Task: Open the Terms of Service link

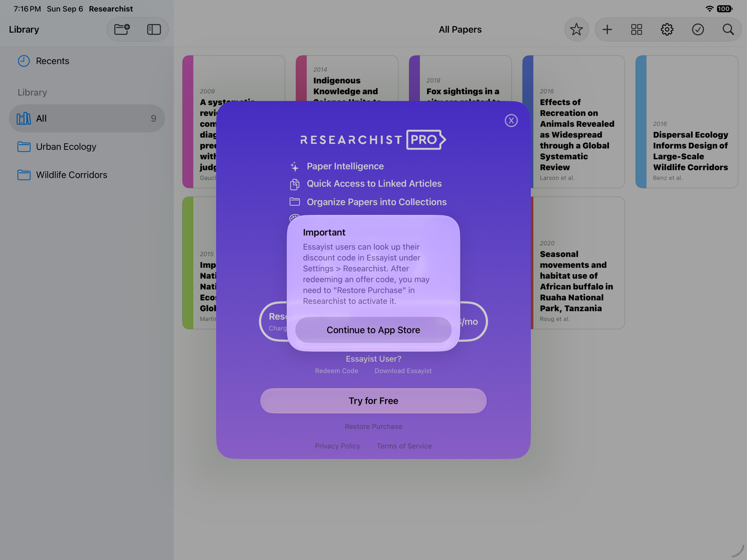Action: pos(404,446)
